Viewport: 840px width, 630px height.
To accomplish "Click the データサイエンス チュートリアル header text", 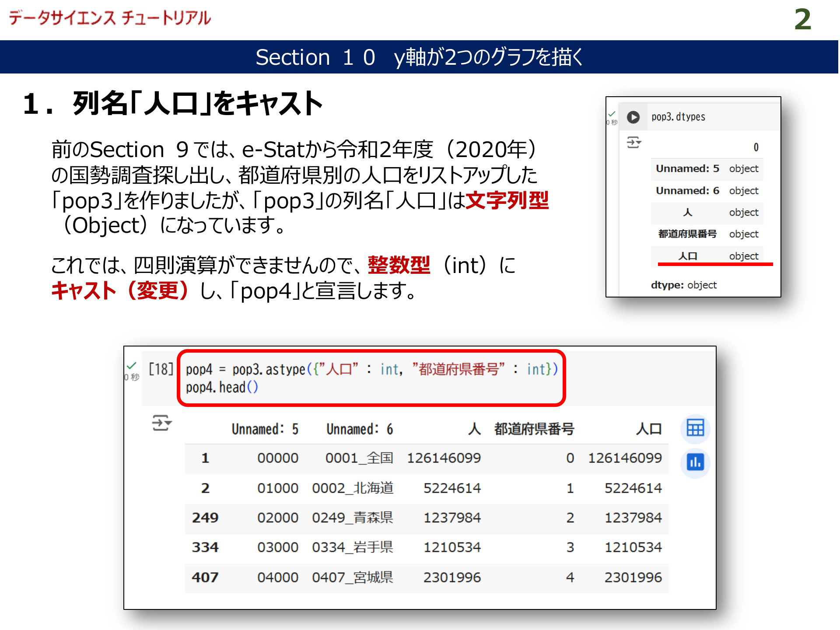I will [109, 18].
